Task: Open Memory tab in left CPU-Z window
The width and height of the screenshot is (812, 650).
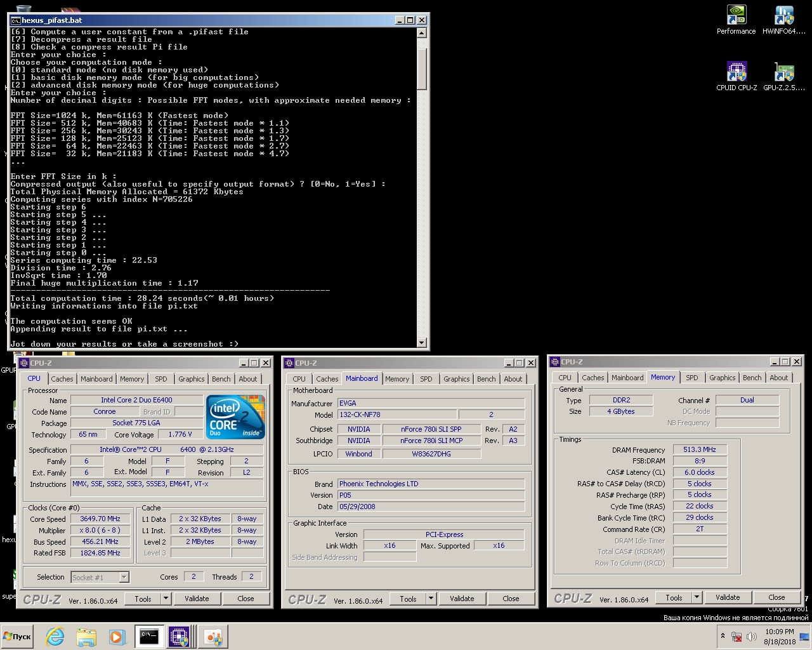Action: click(132, 379)
